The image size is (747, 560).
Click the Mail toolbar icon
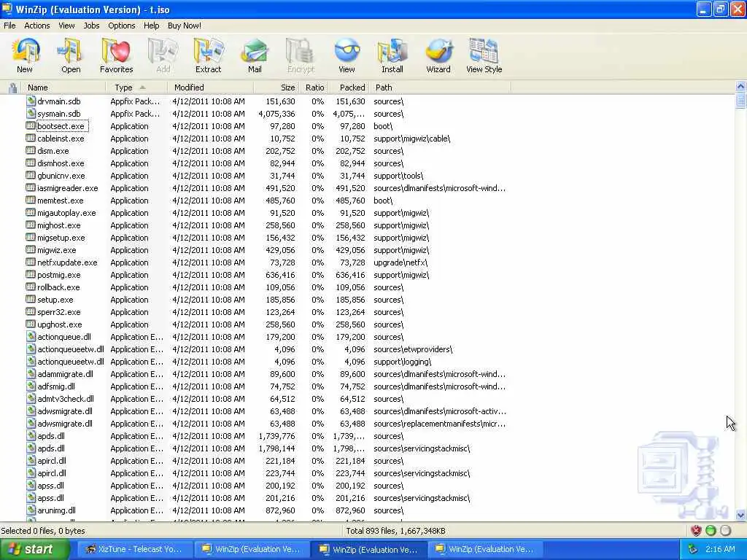point(255,51)
